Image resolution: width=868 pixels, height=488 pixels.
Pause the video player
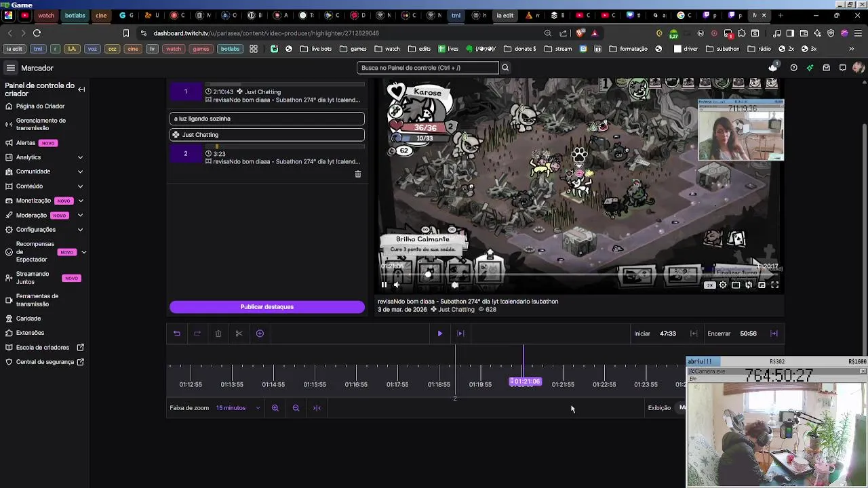[x=384, y=285]
